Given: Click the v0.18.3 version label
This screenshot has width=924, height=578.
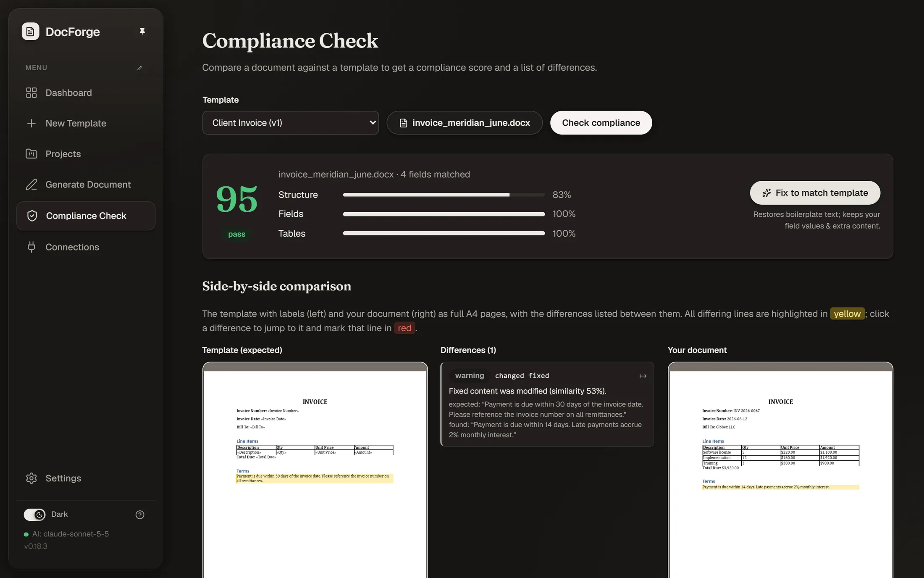Looking at the screenshot, I should pos(36,546).
